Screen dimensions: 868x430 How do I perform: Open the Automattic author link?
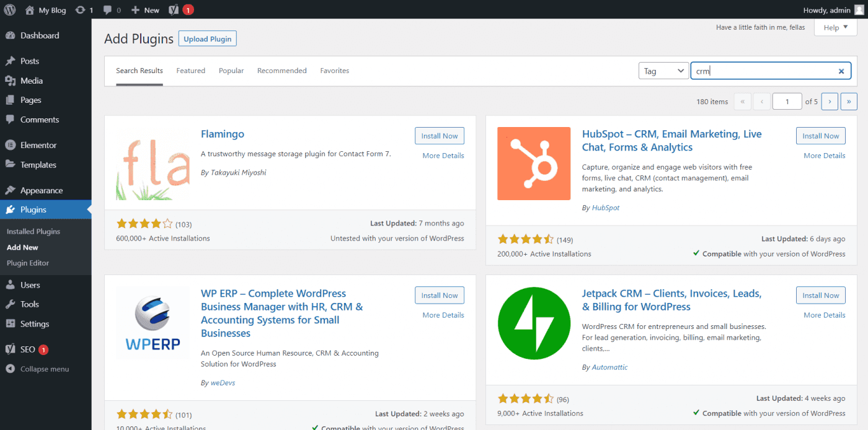click(609, 367)
